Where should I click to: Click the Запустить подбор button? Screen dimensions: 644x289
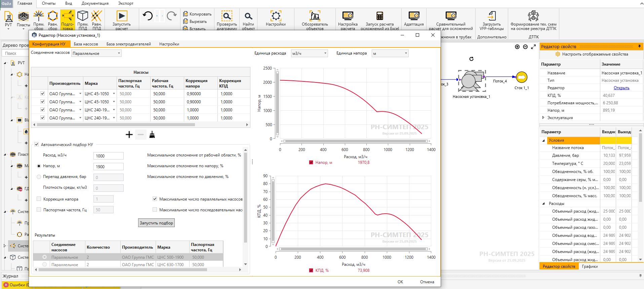(156, 223)
